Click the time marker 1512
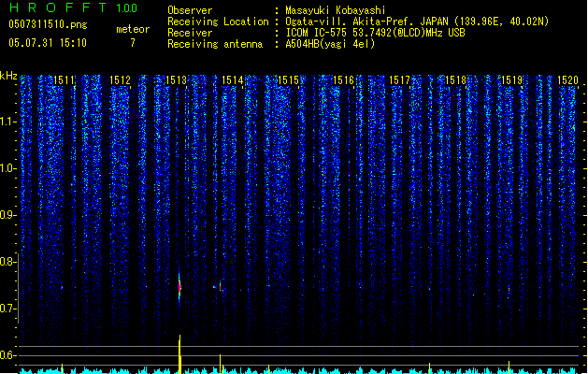Image resolution: width=588 pixels, height=374 pixels. [x=120, y=79]
